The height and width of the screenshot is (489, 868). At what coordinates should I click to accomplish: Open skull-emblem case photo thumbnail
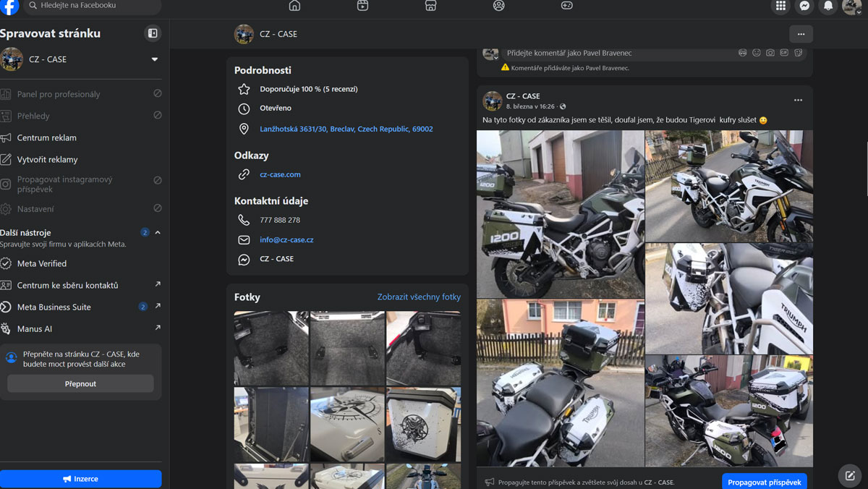tap(423, 424)
